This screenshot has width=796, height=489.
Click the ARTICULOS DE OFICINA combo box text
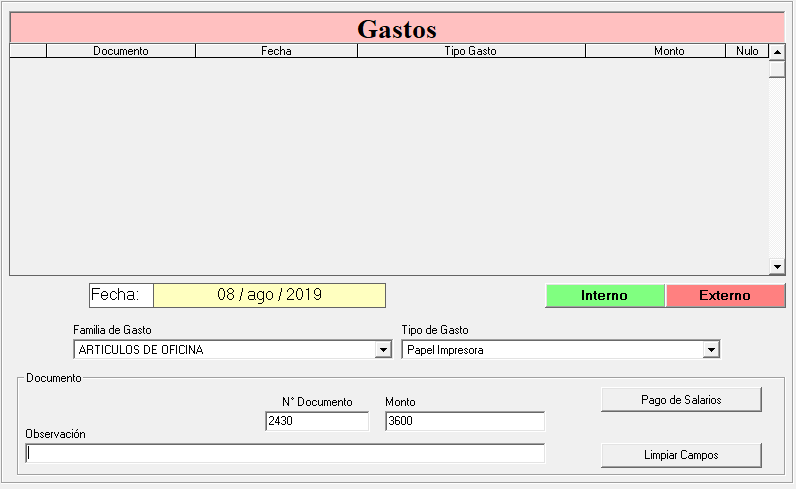point(223,350)
